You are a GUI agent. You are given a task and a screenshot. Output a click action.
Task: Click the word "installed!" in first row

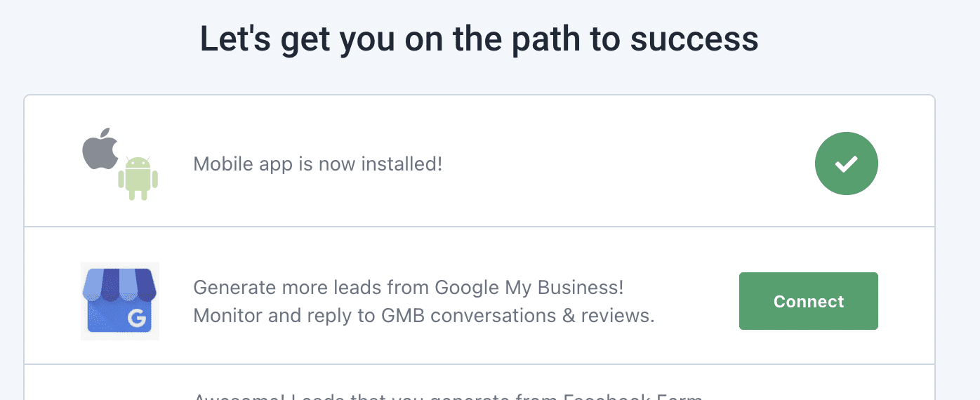pos(402,164)
